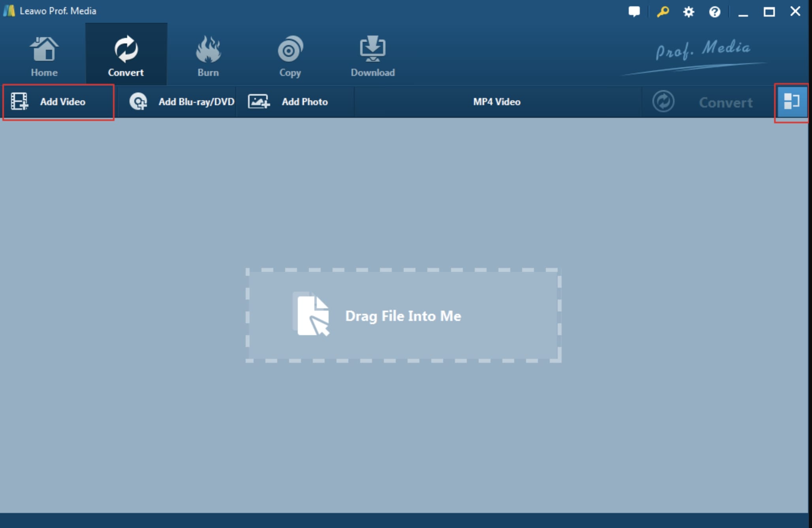Click the add picture icon
Viewport: 812px width, 528px height.
259,102
